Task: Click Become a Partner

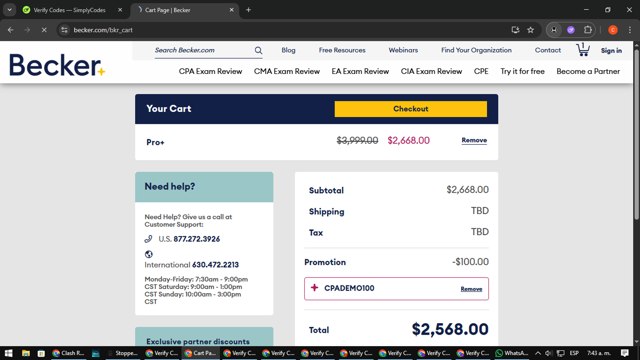Action: point(588,71)
